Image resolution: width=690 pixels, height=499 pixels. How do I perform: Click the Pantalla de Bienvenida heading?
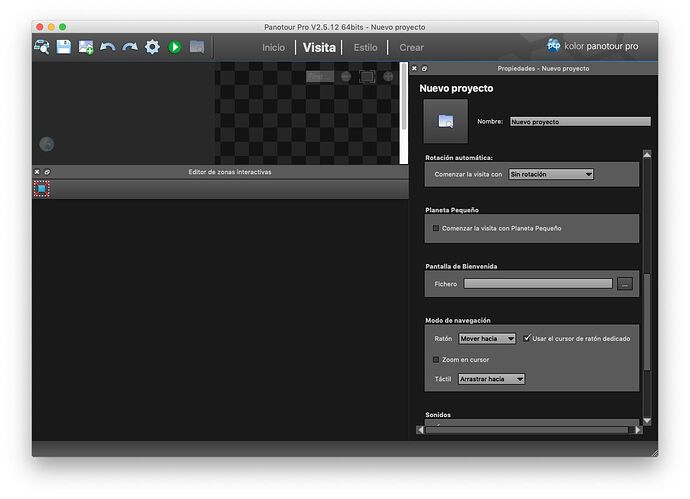pyautogui.click(x=461, y=266)
